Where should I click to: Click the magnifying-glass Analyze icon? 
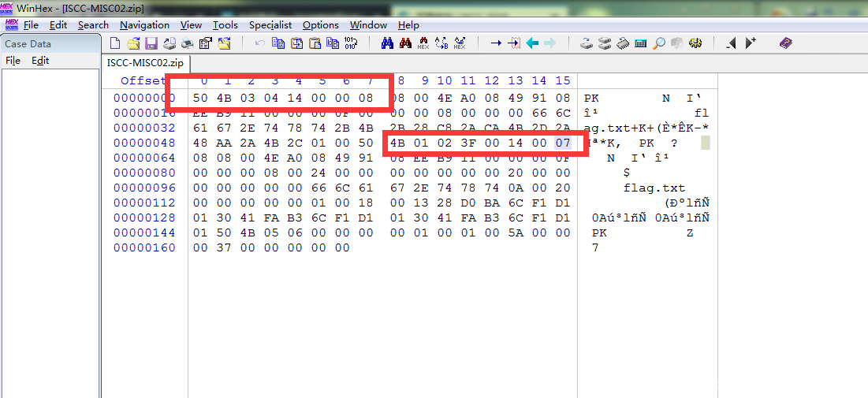pos(659,43)
